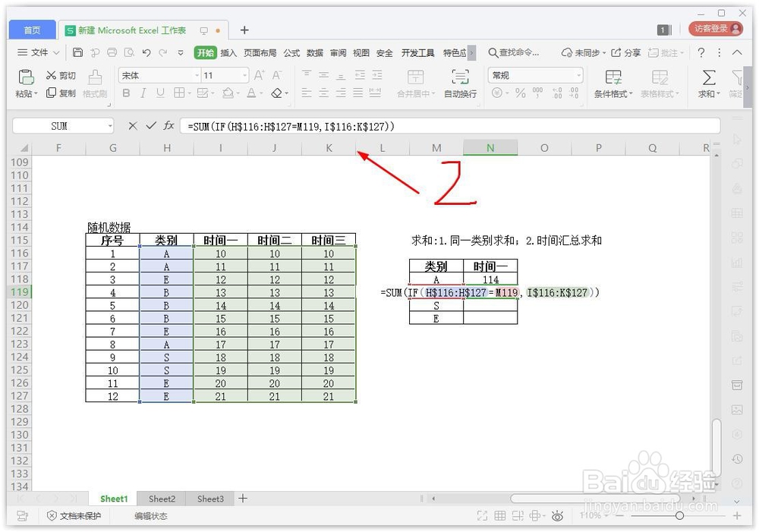This screenshot has height=532, width=759.
Task: Zoom in with the plus button
Action: click(x=736, y=516)
